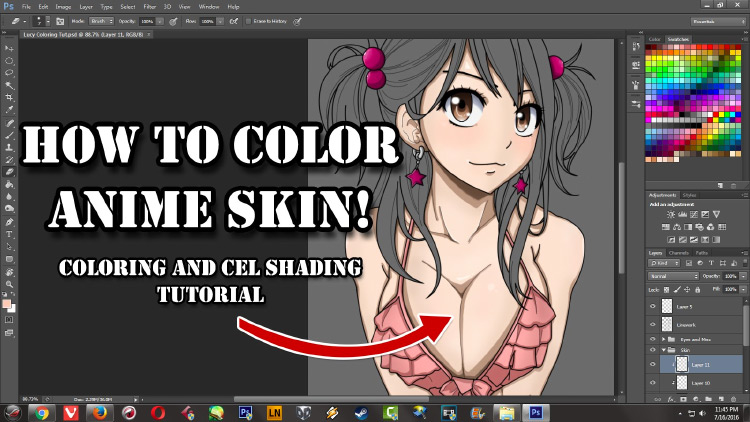
Task: Toggle the Brush panel from options bar
Action: pos(60,22)
